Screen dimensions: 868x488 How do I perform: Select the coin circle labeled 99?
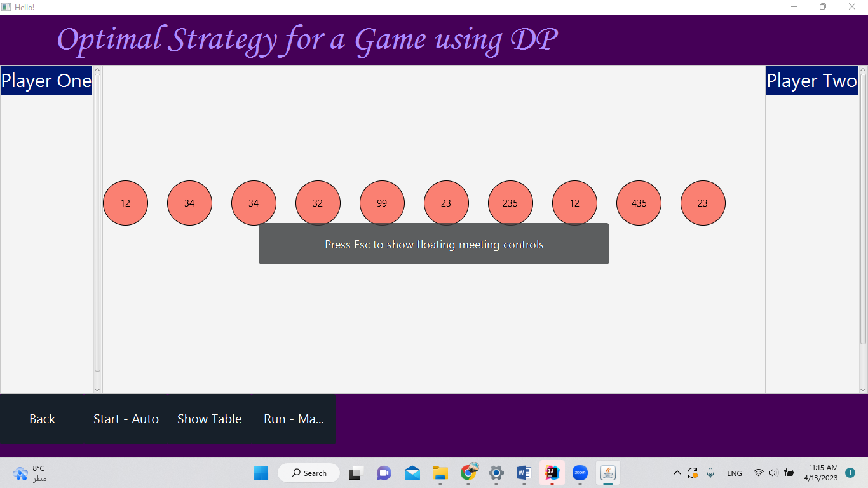[x=382, y=203]
